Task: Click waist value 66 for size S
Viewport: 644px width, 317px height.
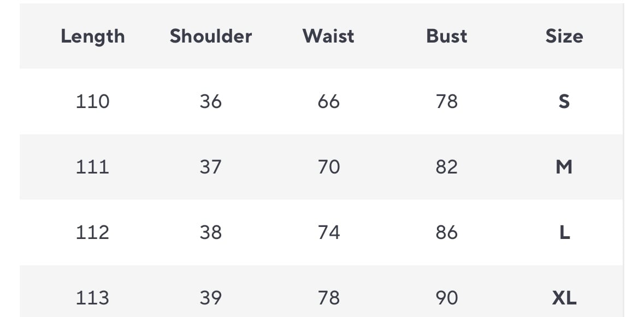Action: (x=328, y=101)
